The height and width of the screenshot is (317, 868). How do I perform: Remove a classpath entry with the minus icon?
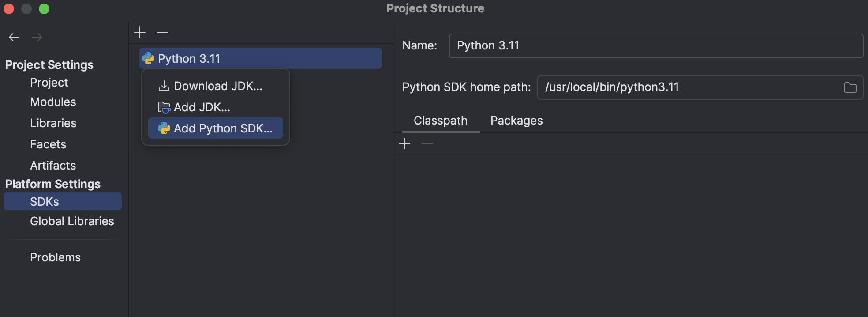click(427, 143)
